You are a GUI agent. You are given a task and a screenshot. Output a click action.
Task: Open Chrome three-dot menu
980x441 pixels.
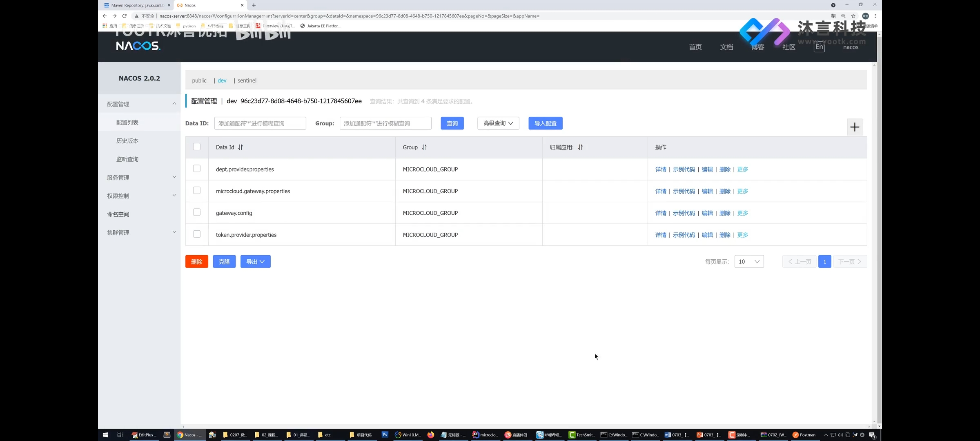875,16
